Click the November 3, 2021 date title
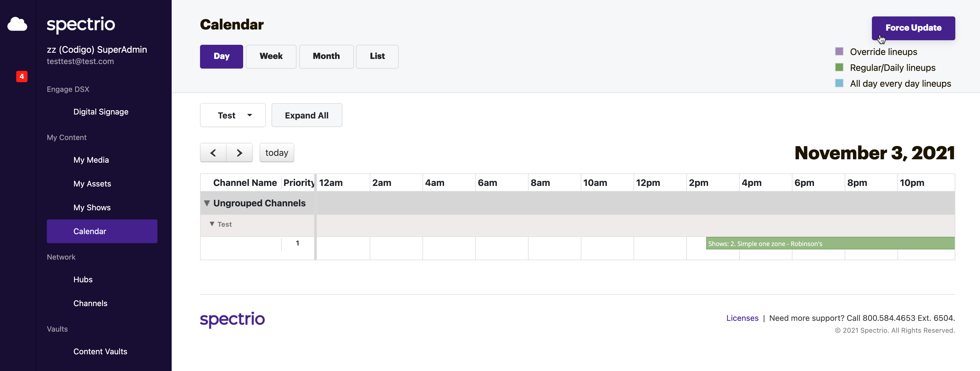 coord(875,153)
